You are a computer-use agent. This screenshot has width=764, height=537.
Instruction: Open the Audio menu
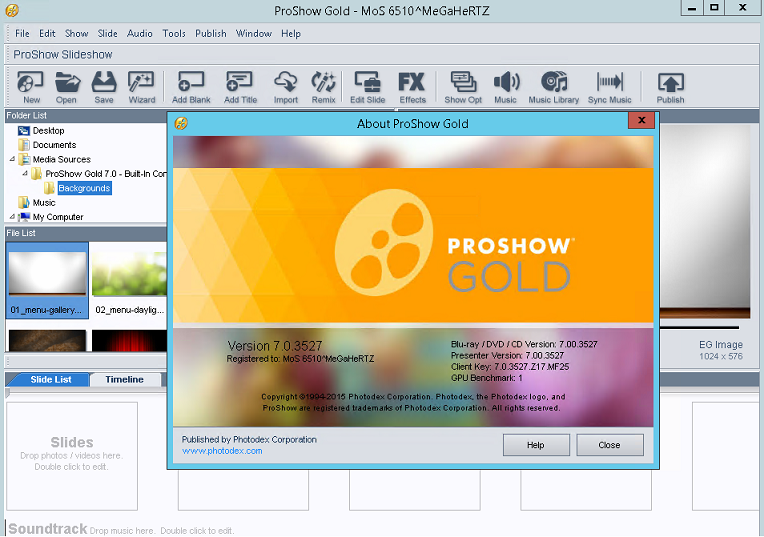tap(139, 34)
